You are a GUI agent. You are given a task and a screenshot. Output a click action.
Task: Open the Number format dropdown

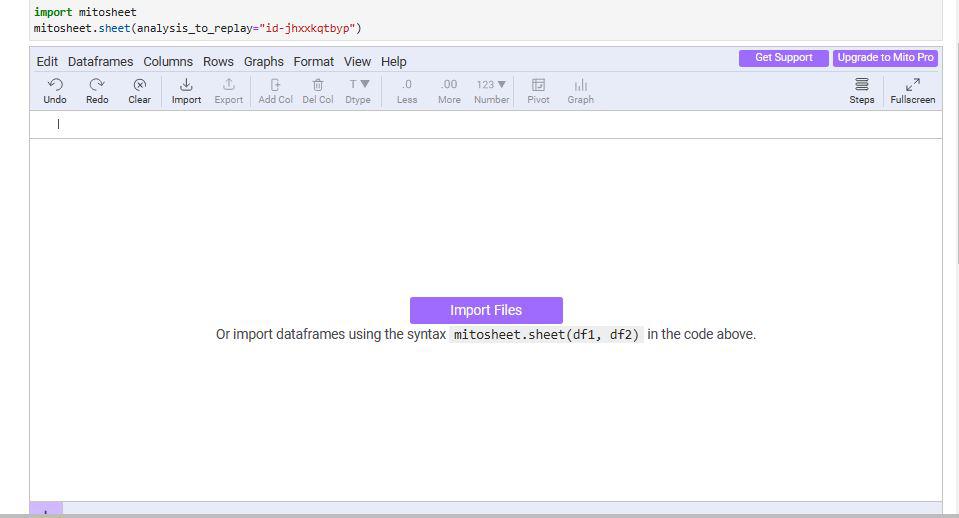click(x=491, y=91)
